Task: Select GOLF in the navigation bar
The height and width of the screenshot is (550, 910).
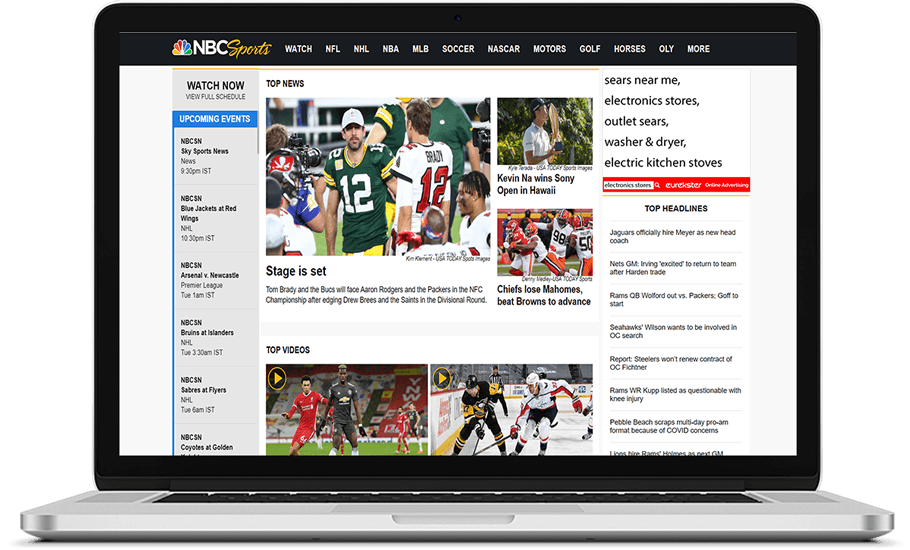Action: pyautogui.click(x=590, y=49)
